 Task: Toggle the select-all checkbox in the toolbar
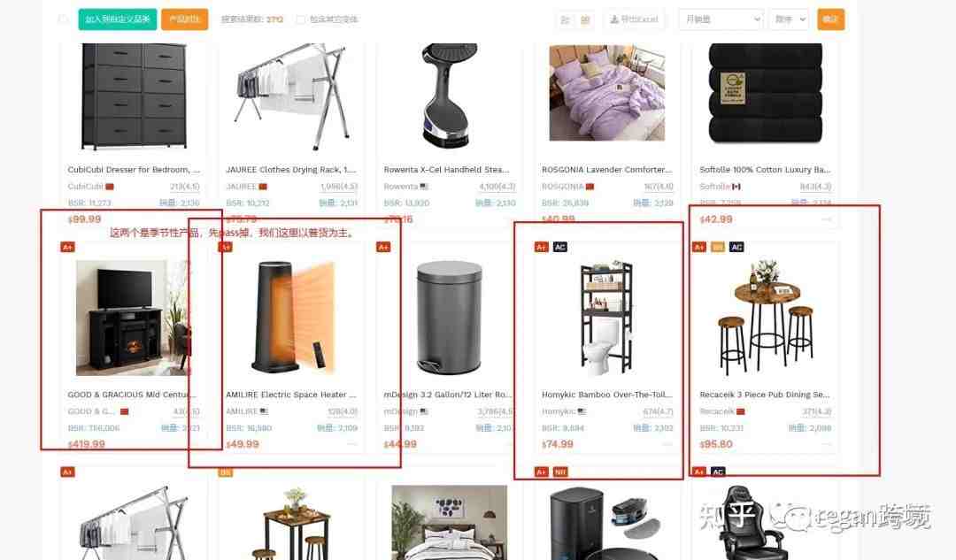[63, 19]
